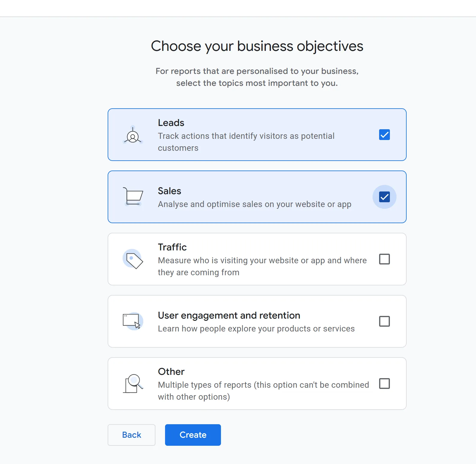Tick the User engagement and retention checkbox
This screenshot has width=476, height=464.
[384, 321]
